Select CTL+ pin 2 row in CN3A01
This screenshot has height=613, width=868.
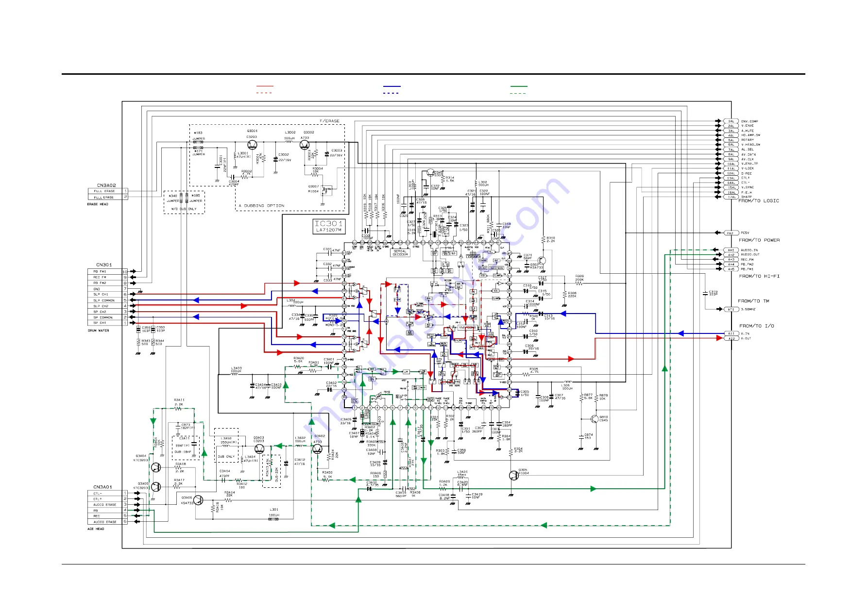tap(108, 499)
